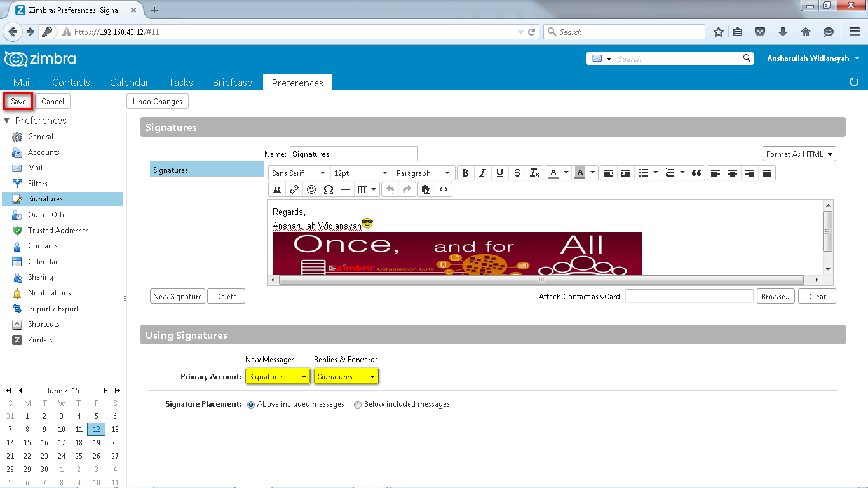Click the Cancel button
Viewport: 868px width, 488px height.
[53, 102]
